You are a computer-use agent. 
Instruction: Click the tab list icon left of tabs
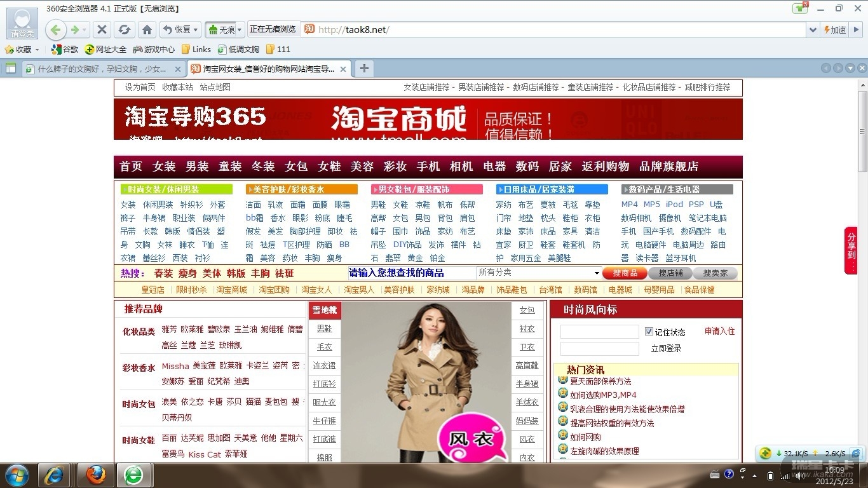click(10, 68)
